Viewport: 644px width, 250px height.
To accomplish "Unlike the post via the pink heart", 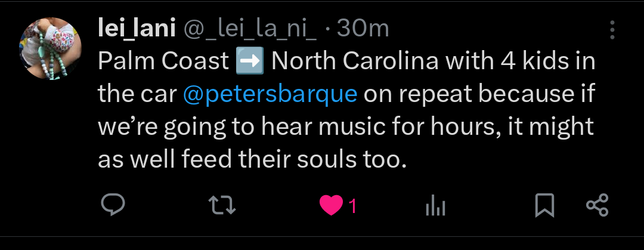I will [331, 206].
